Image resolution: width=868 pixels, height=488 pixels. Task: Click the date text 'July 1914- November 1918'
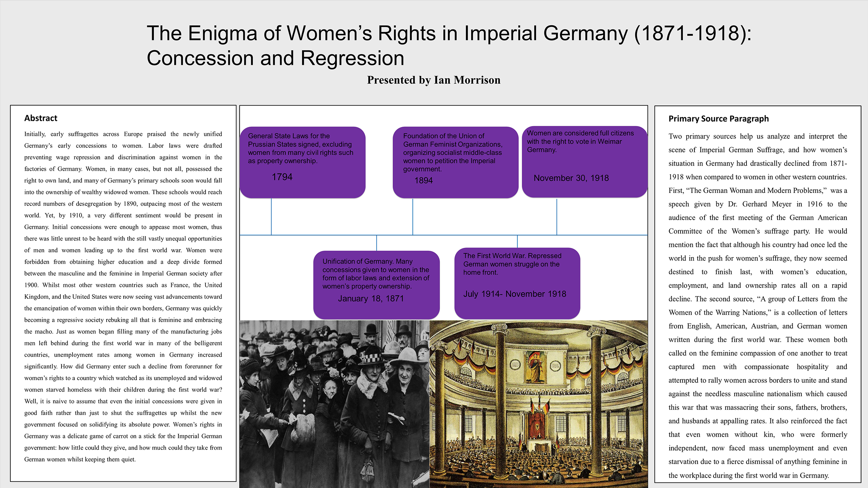(x=515, y=294)
